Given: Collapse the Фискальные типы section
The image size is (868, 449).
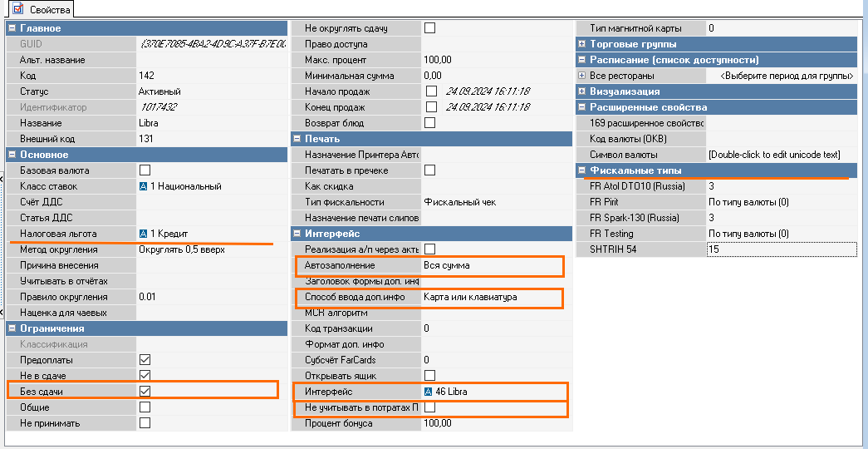Looking at the screenshot, I should (581, 170).
